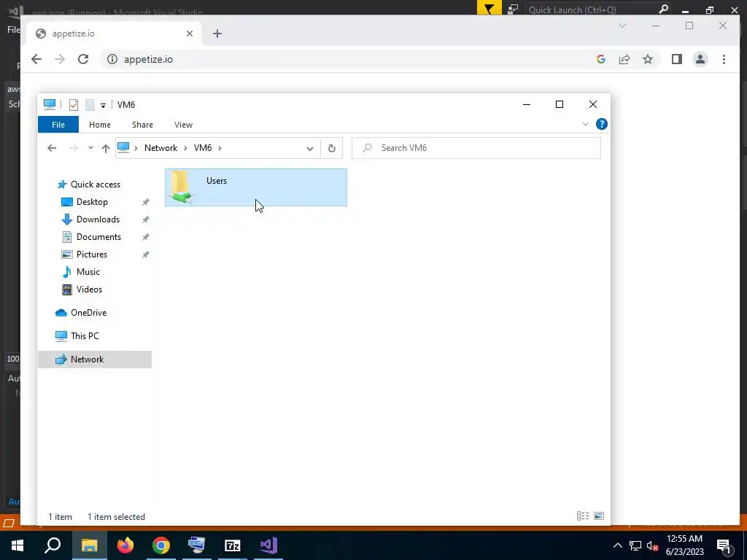Go up one folder level

pos(106,148)
